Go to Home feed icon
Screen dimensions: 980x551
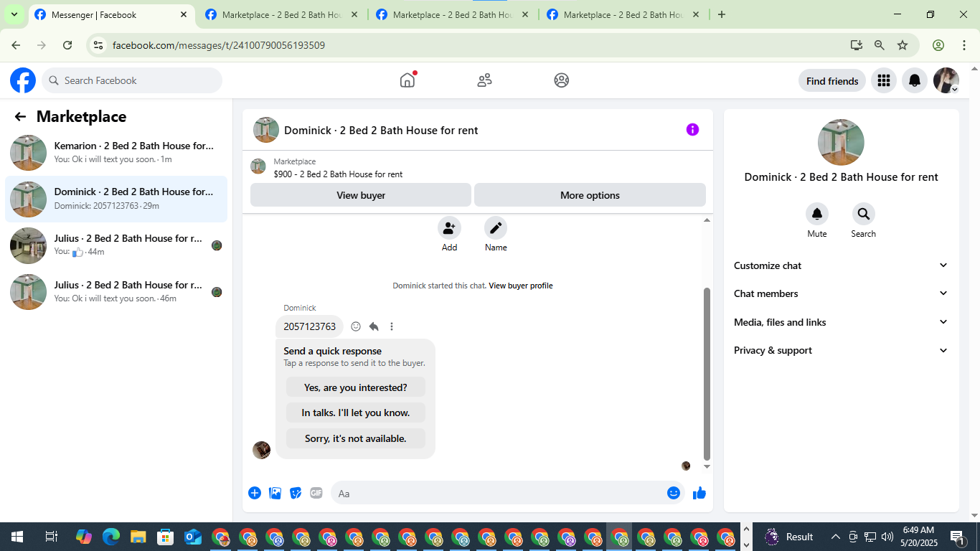[407, 80]
